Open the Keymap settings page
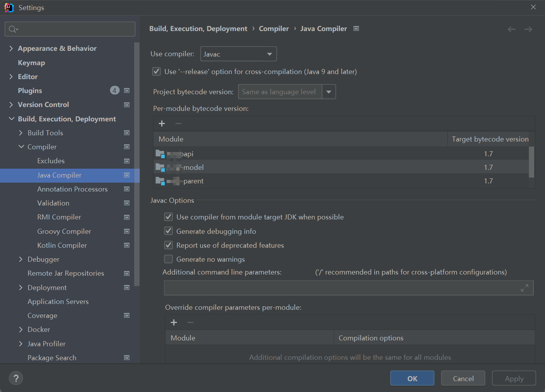Screen dimensions: 545x392 (31, 63)
